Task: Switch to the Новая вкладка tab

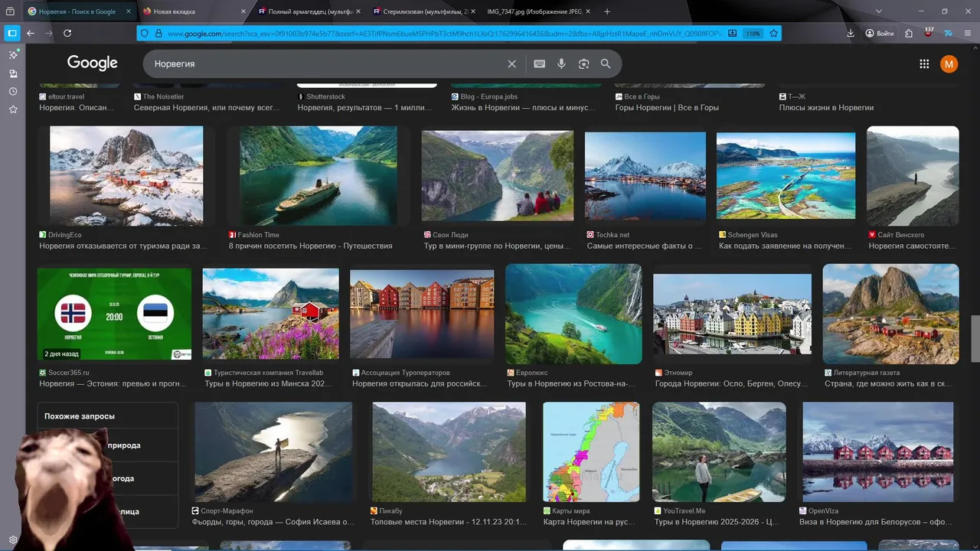Action: click(x=194, y=11)
